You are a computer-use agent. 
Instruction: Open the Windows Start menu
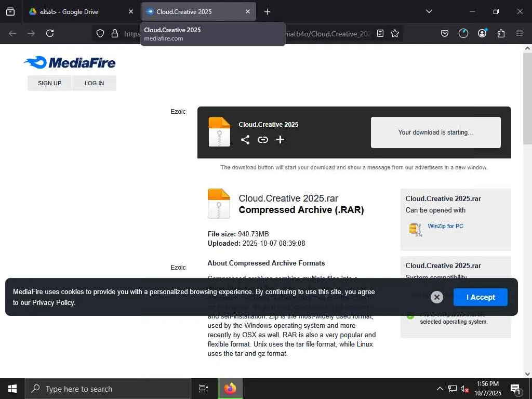(x=12, y=389)
